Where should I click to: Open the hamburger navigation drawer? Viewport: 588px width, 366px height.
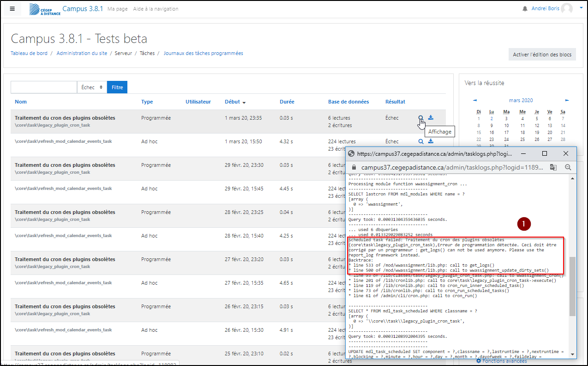[12, 9]
